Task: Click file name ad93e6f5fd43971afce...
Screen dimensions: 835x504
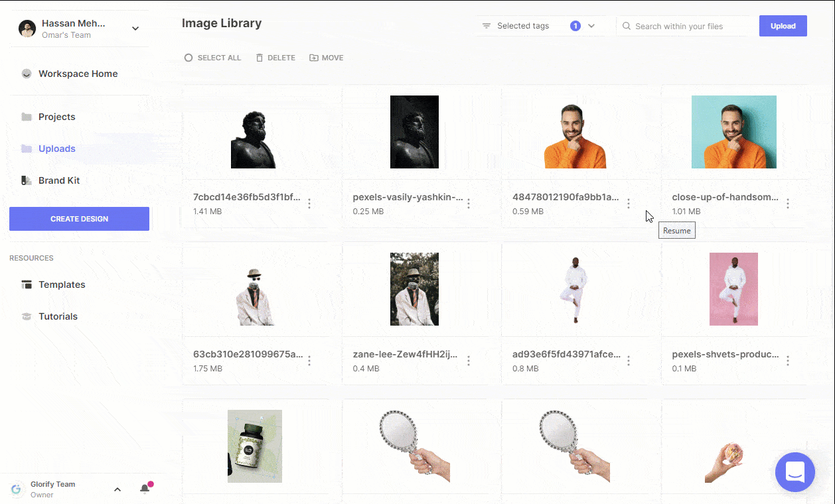Action: coord(566,354)
